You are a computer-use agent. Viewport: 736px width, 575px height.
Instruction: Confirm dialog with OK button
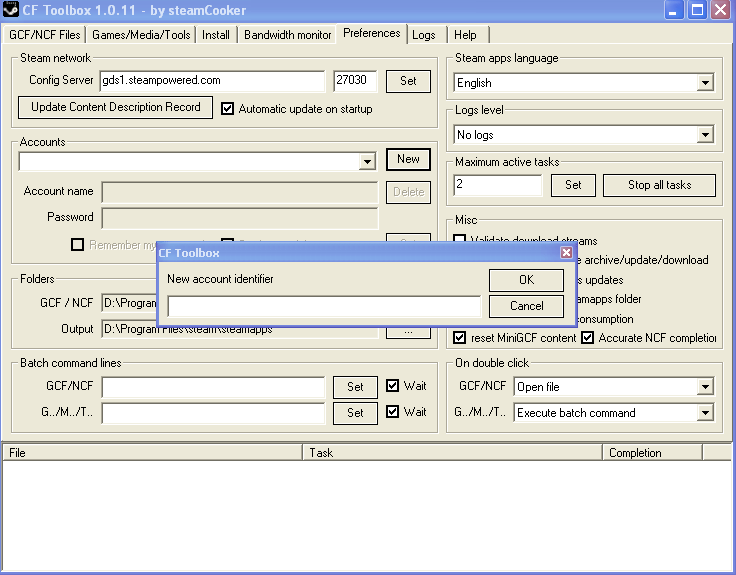[526, 280]
